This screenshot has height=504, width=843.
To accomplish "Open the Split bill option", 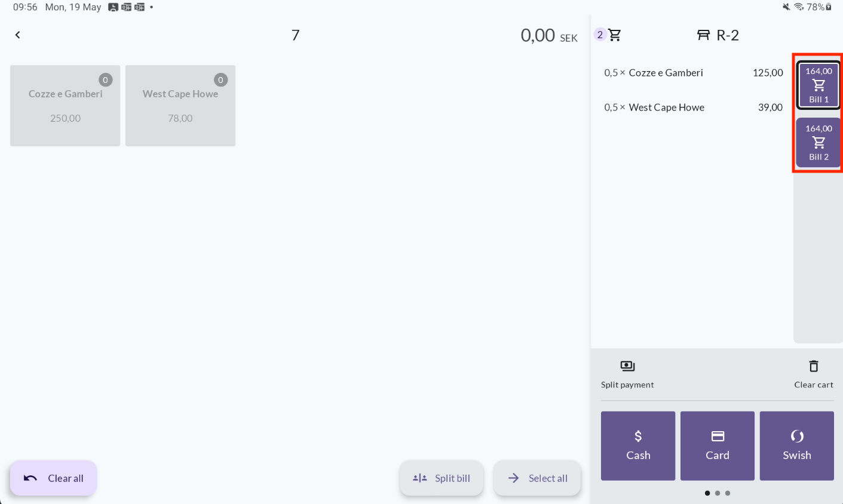I will click(x=441, y=478).
